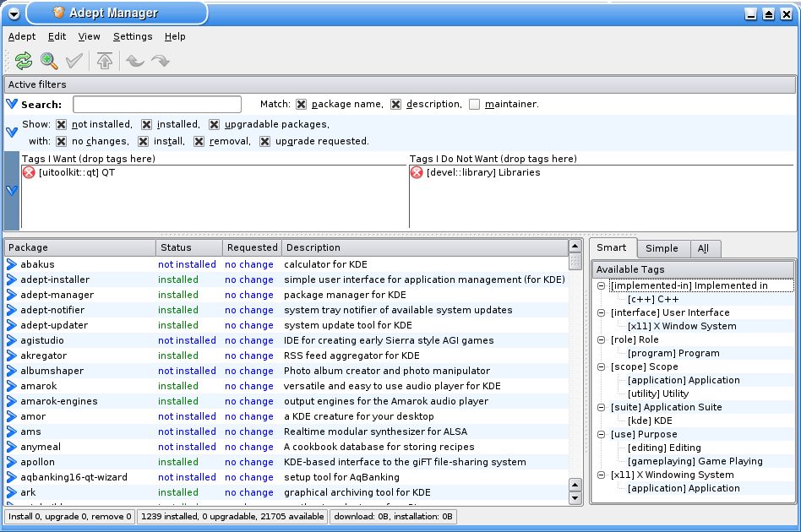The width and height of the screenshot is (801, 532).
Task: Collapse the [suite] Application Suite node
Action: pyautogui.click(x=602, y=407)
